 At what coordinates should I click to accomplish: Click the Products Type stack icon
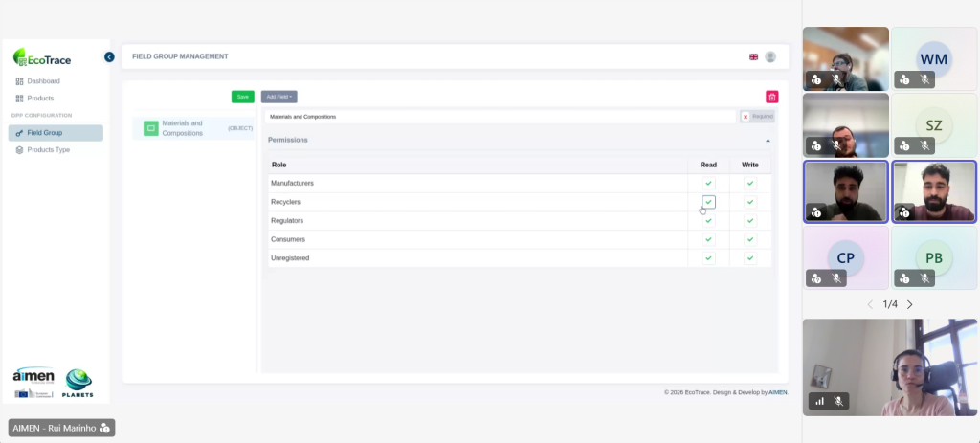coord(19,150)
